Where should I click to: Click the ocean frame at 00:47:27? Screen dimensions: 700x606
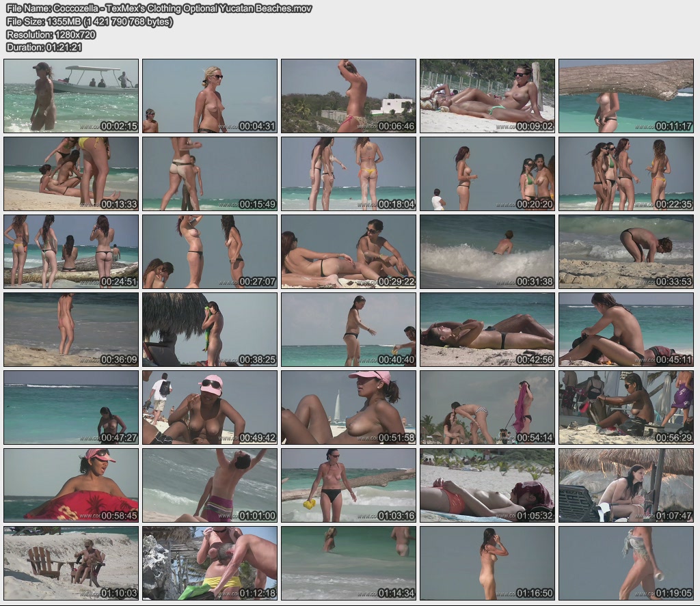pos(71,407)
